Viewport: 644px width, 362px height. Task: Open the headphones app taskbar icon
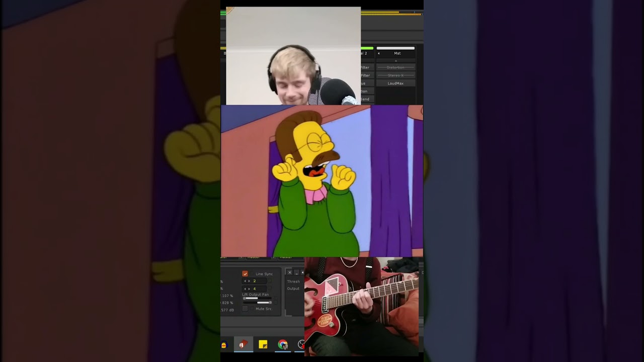(x=224, y=344)
